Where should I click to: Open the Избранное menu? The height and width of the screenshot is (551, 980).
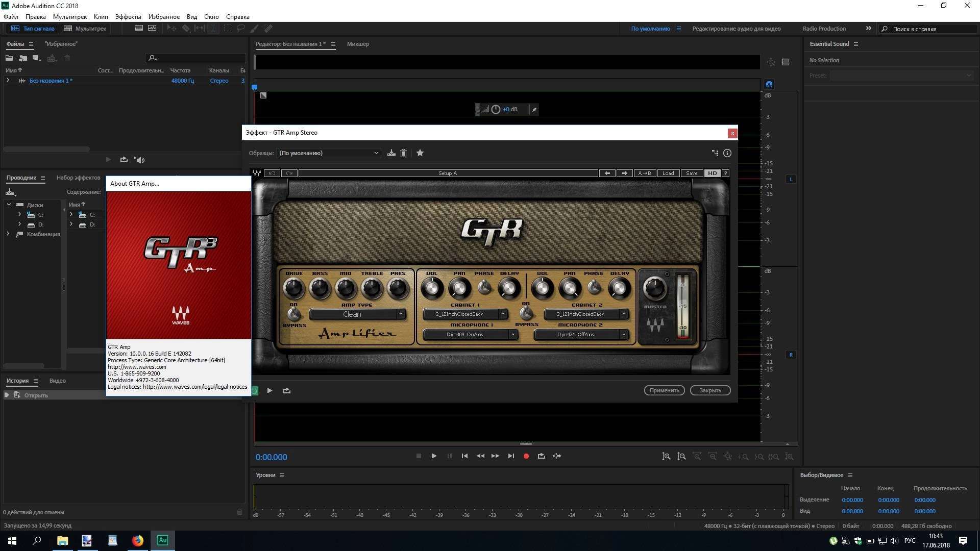point(164,17)
